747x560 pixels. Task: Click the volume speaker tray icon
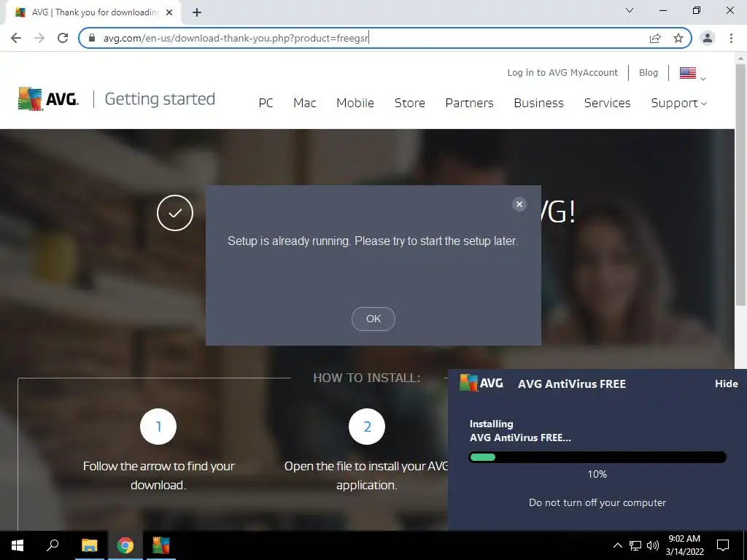click(653, 545)
